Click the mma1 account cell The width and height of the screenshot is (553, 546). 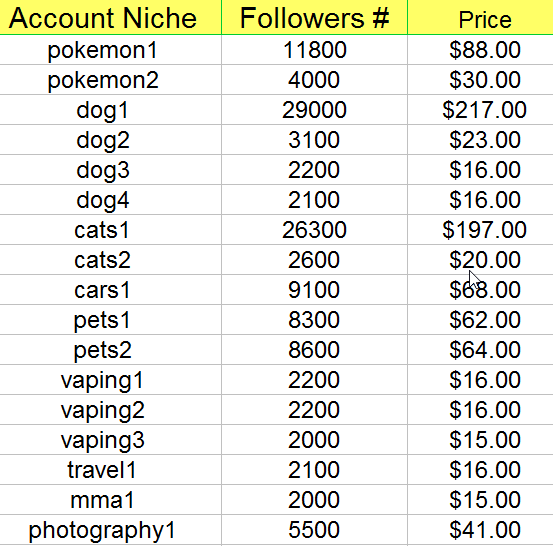110,499
